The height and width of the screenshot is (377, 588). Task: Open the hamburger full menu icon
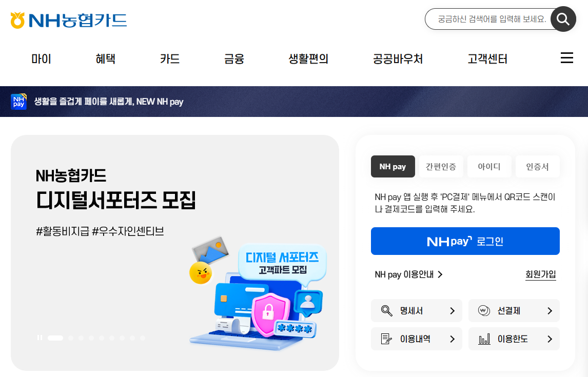click(566, 58)
